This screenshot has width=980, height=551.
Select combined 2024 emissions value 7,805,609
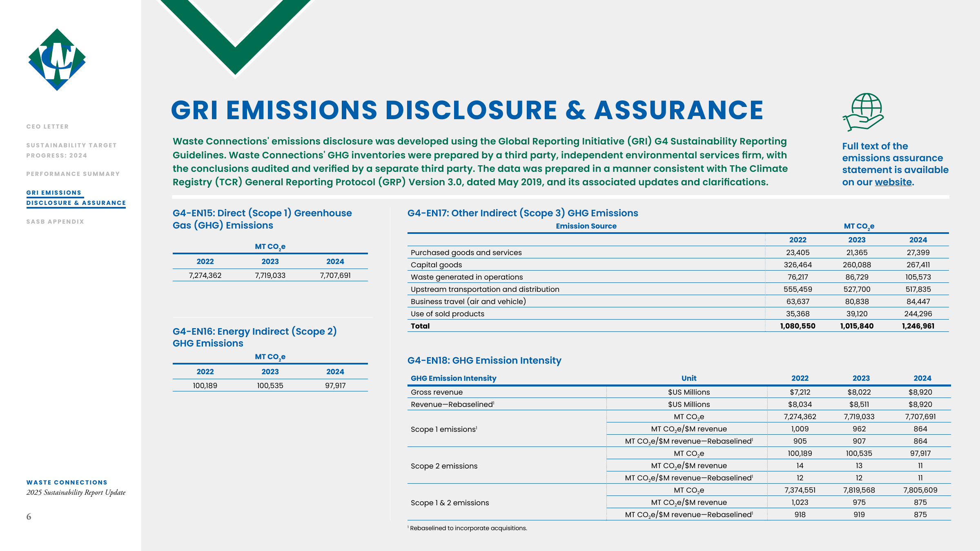pos(920,490)
